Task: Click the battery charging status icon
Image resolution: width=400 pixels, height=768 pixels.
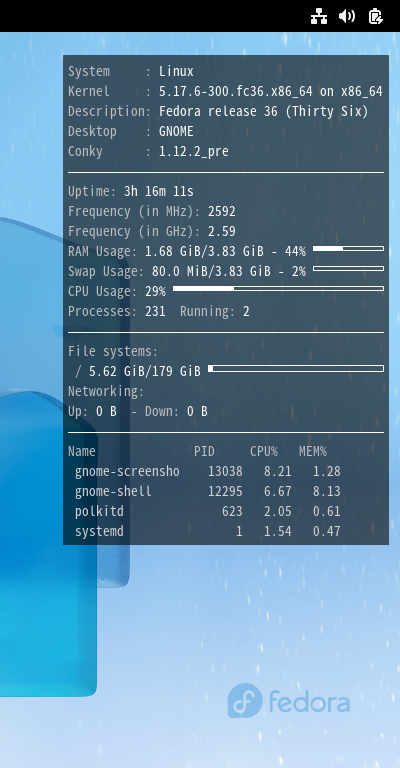Action: [376, 17]
